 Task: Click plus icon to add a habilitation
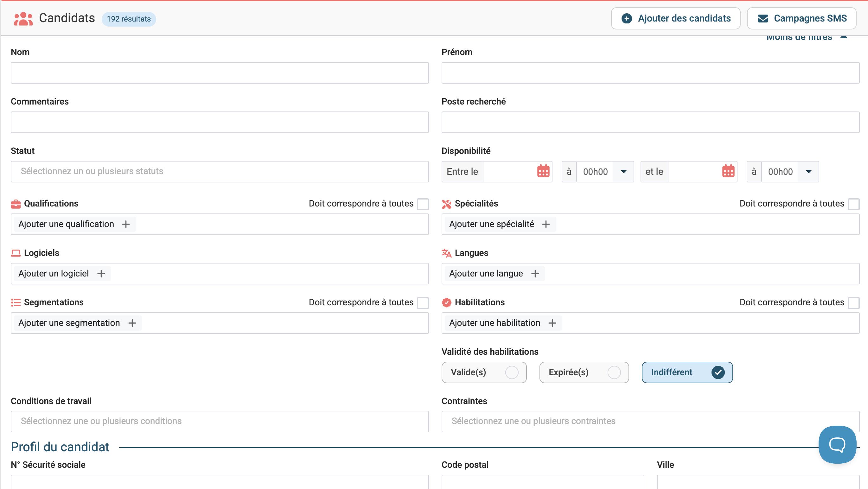(552, 323)
